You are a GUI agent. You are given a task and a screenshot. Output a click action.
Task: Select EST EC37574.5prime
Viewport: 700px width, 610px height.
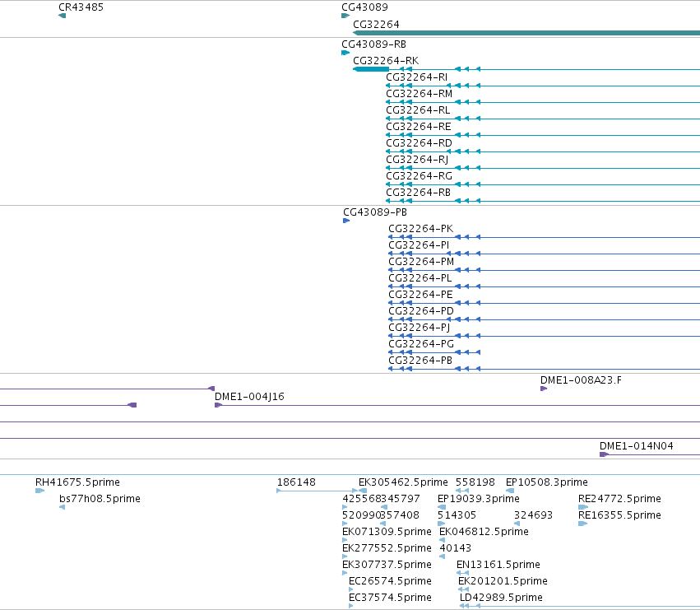tap(390, 598)
